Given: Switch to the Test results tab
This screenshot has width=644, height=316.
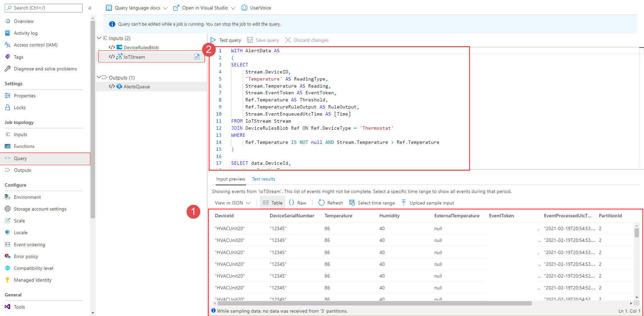Looking at the screenshot, I should [x=263, y=179].
